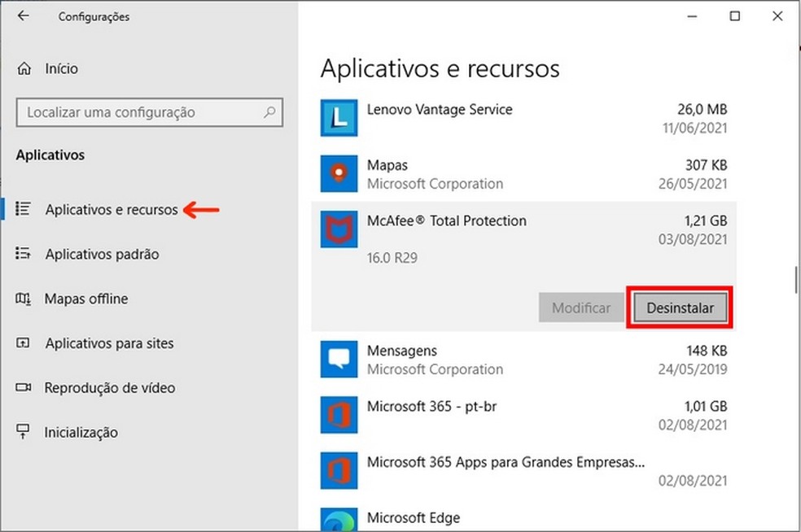Select the Microsoft 365 pt-br icon
The image size is (801, 532).
pyautogui.click(x=339, y=415)
